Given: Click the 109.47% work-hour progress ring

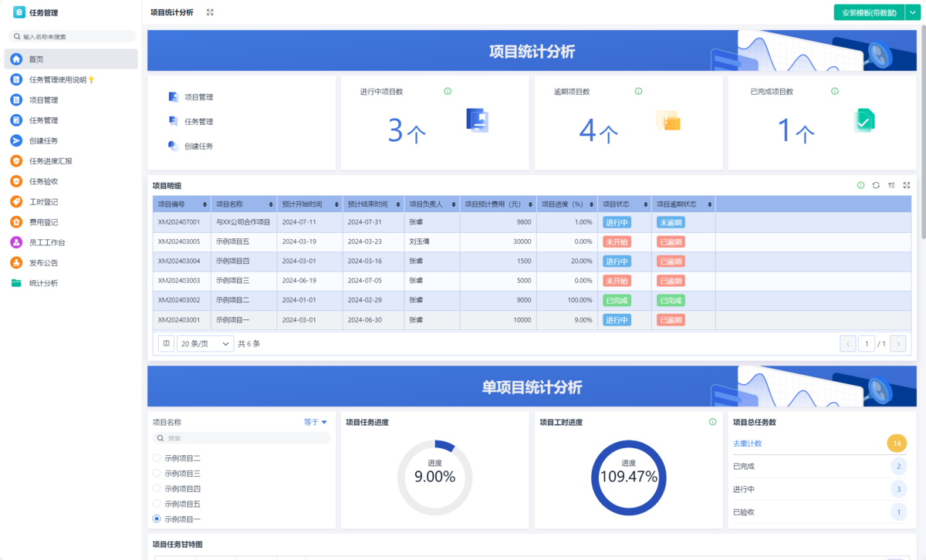Looking at the screenshot, I should click(x=629, y=477).
